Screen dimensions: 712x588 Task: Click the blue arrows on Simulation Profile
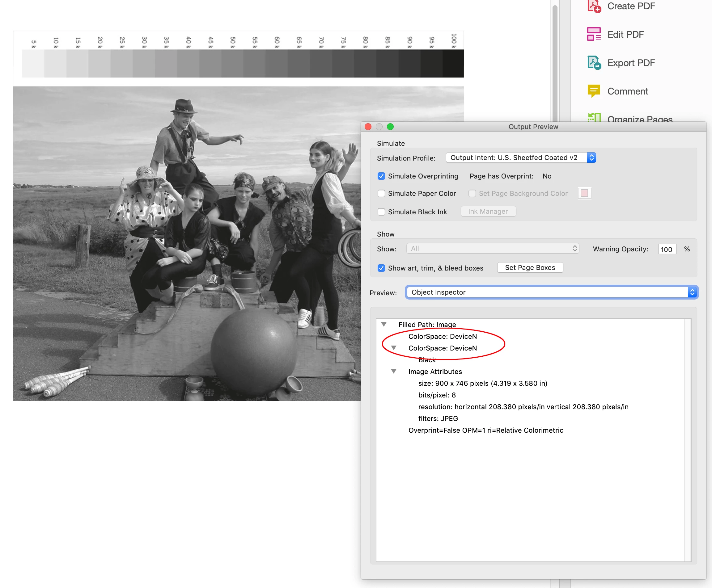pyautogui.click(x=591, y=157)
